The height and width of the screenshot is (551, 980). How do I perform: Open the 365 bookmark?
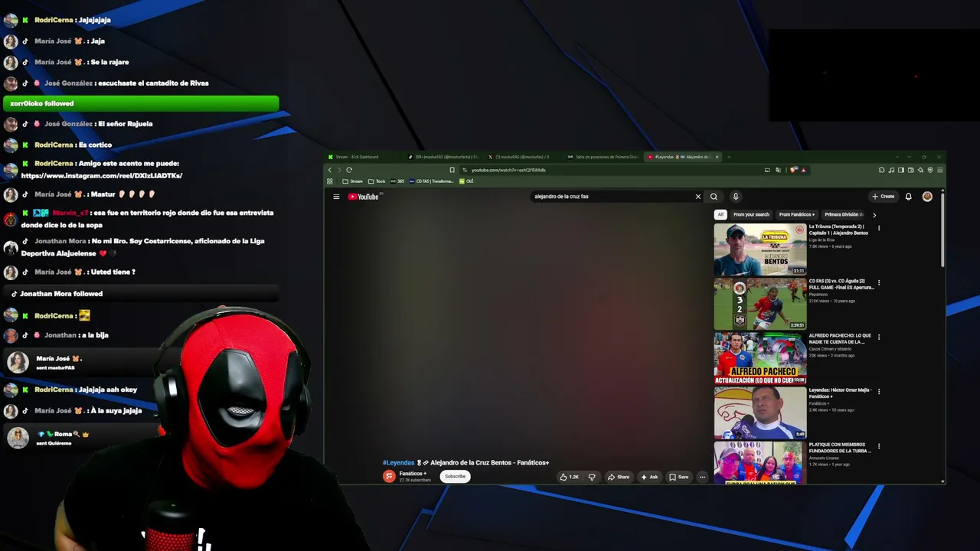(x=397, y=181)
